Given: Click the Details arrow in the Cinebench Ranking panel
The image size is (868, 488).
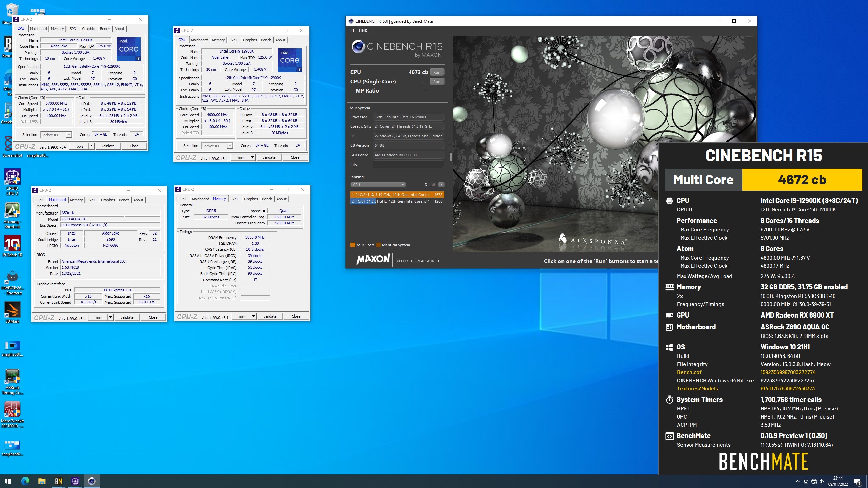Looking at the screenshot, I should pos(441,185).
